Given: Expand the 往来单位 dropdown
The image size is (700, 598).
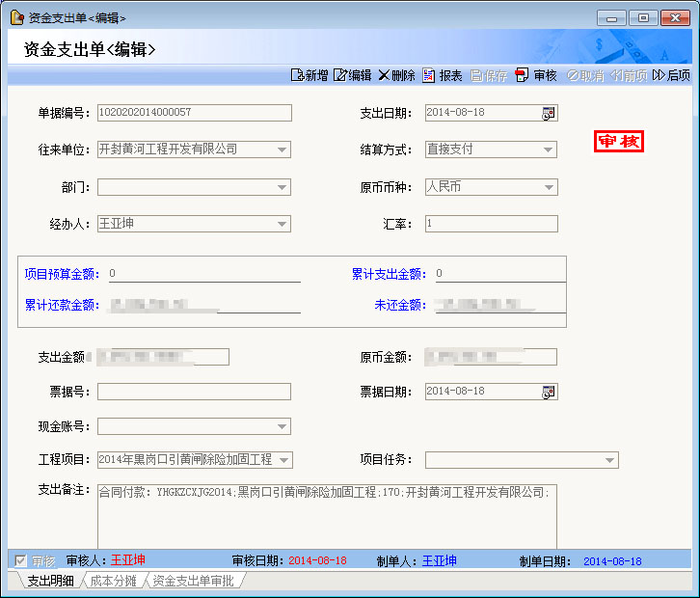Looking at the screenshot, I should 282,149.
